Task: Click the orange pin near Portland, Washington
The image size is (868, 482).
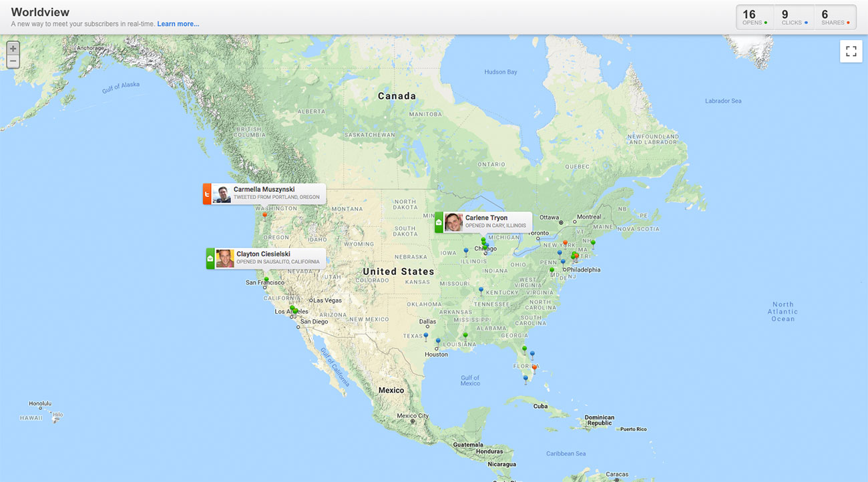Action: pyautogui.click(x=264, y=215)
